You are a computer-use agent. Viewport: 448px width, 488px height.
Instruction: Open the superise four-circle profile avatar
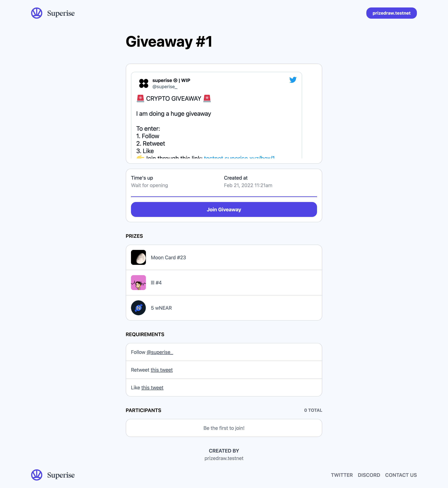point(144,83)
